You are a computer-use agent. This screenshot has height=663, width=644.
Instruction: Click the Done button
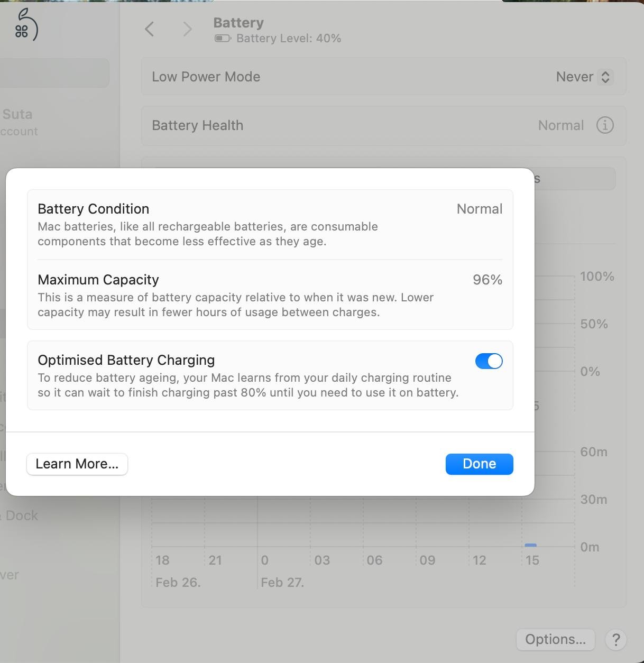[479, 464]
